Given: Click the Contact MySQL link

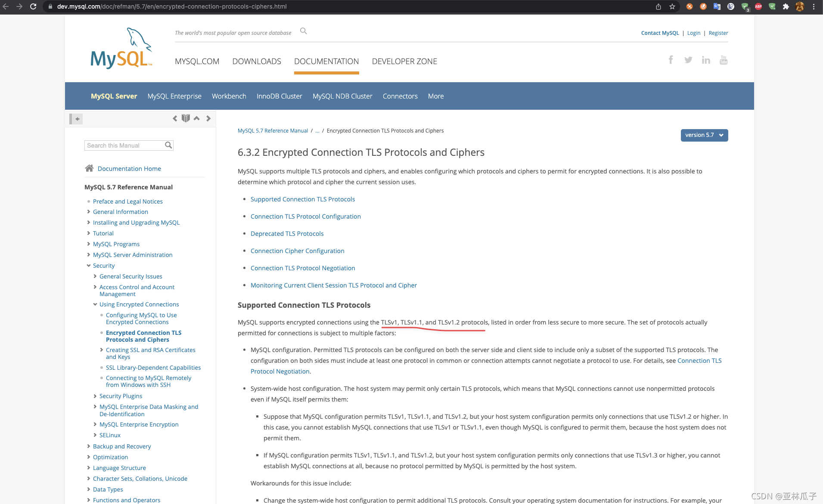Looking at the screenshot, I should [x=660, y=33].
